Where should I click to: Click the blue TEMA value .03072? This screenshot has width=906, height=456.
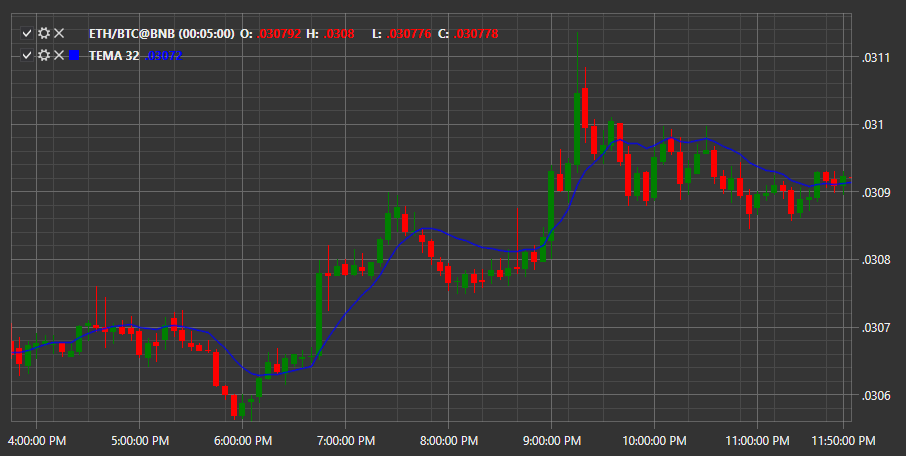pos(164,55)
